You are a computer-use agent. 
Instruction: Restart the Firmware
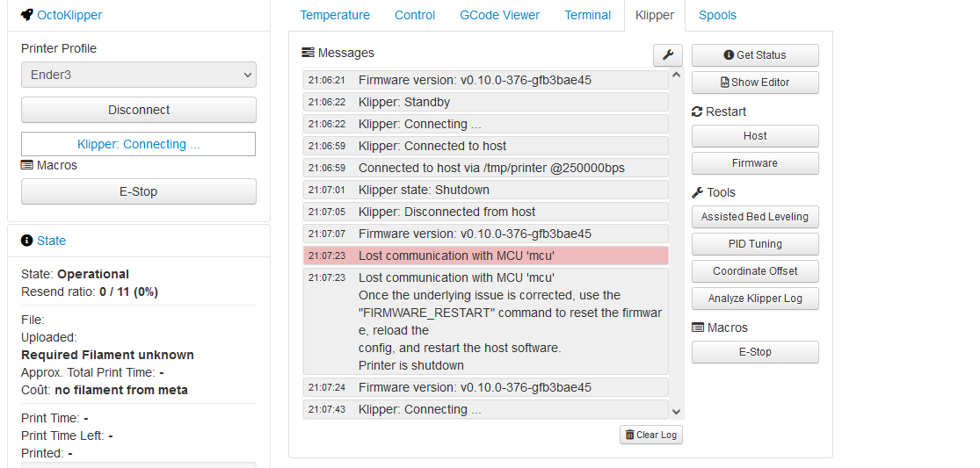[x=755, y=163]
